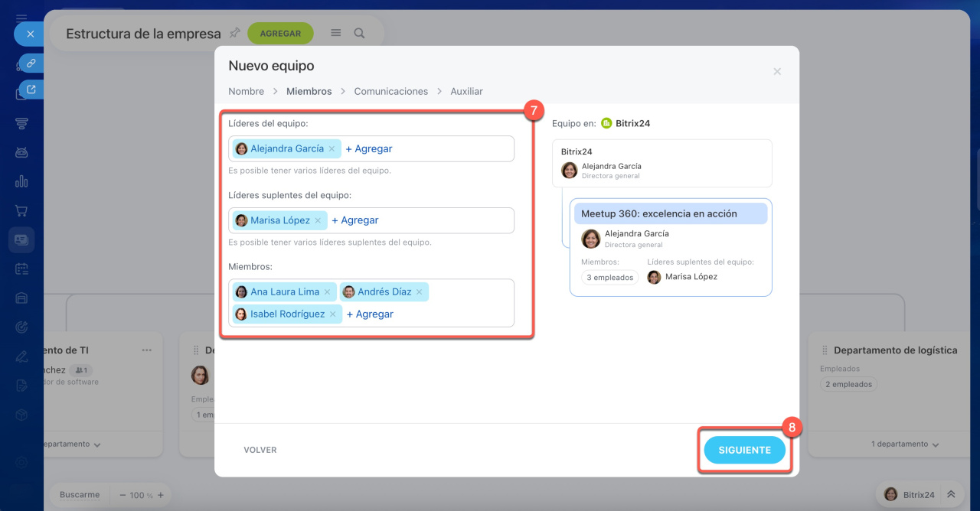The height and width of the screenshot is (511, 980).
Task: Remove Andrés Díaz from members
Action: tap(419, 292)
